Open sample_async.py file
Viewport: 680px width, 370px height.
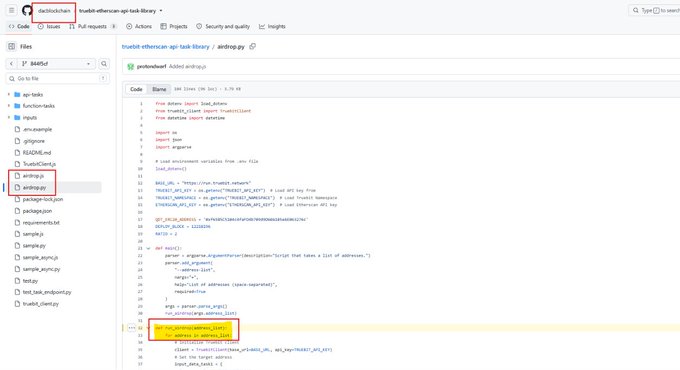click(41, 269)
